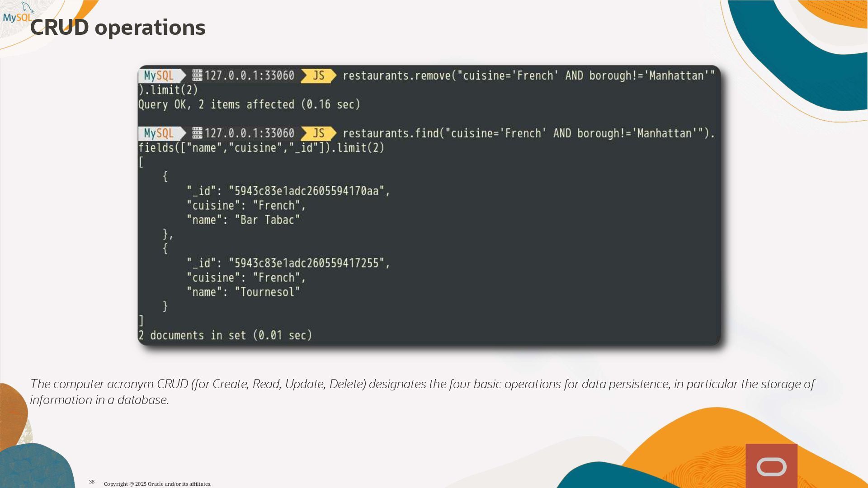Click the slide number 38

[x=92, y=482]
